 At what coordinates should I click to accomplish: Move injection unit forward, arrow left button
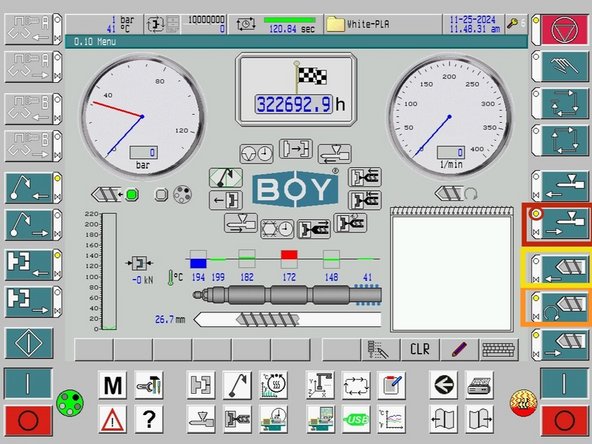pos(560,185)
